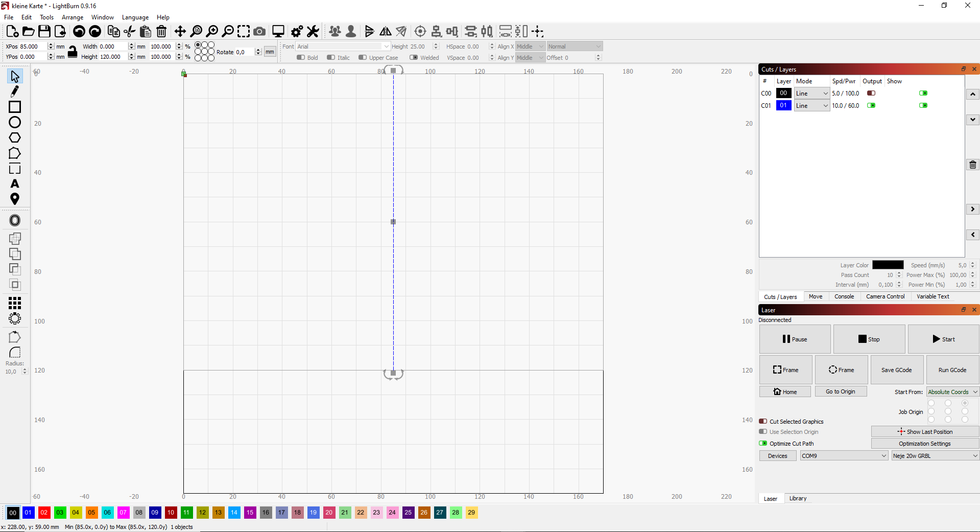Click the camera capture toolbar icon

coord(259,31)
